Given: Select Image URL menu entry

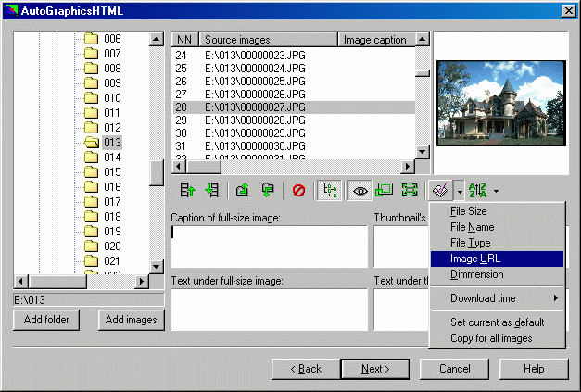Looking at the screenshot, I should click(497, 259).
